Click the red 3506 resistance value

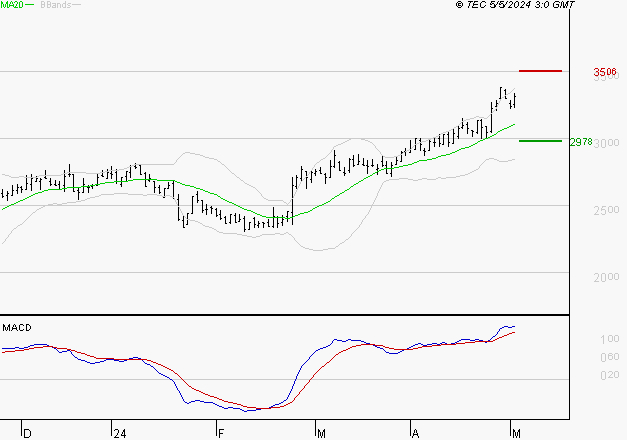605,72
